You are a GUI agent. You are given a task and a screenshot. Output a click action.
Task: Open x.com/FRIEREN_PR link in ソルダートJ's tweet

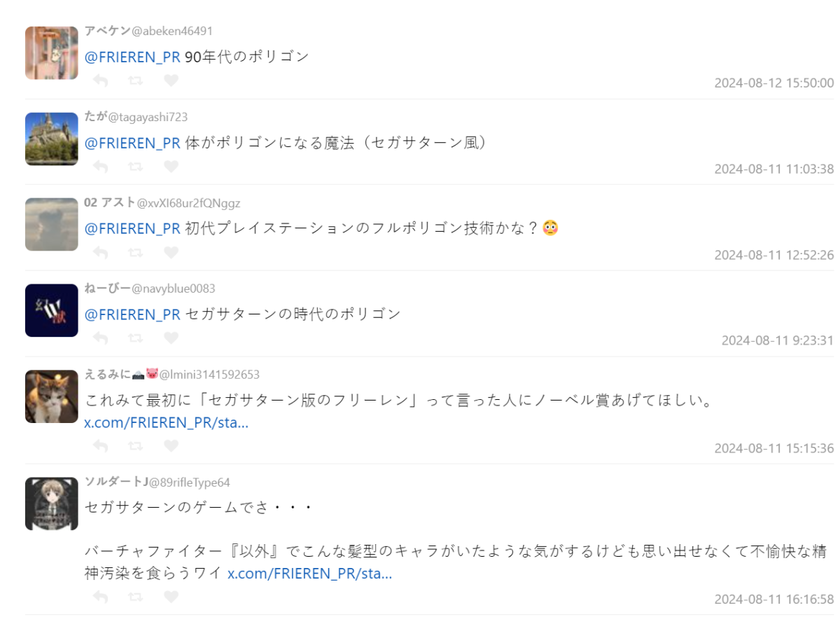(x=309, y=574)
